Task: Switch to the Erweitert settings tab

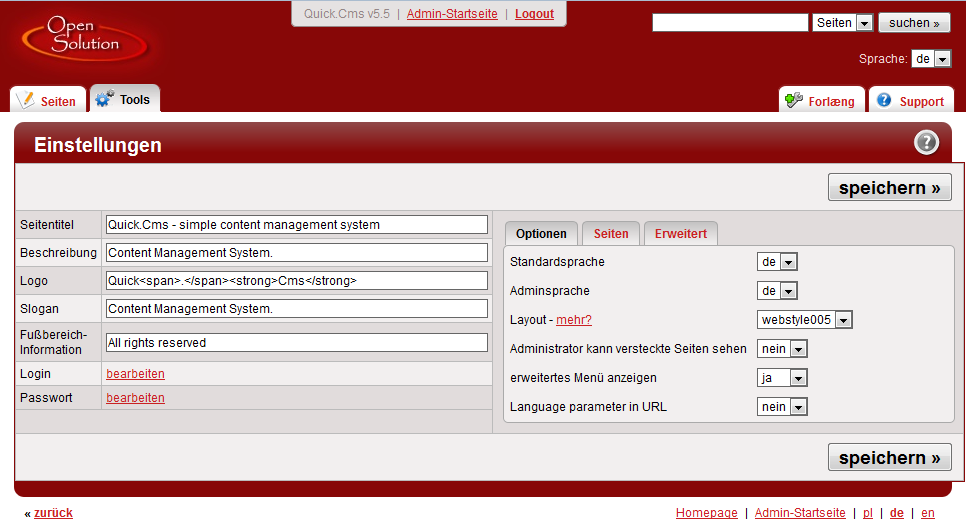Action: [680, 233]
